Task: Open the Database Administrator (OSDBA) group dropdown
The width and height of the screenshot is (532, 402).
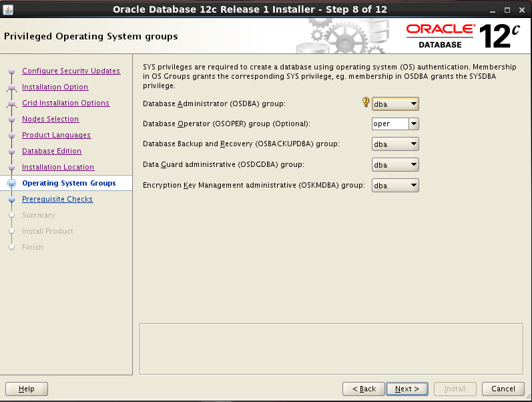Action: (x=395, y=104)
